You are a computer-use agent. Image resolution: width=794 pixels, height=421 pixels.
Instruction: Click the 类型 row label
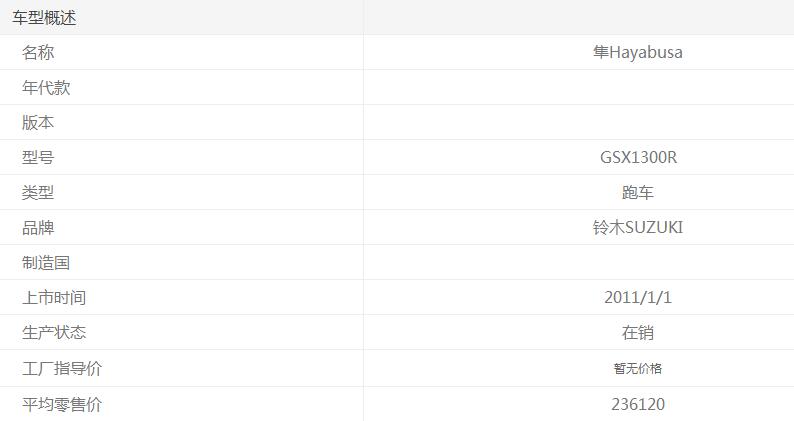(x=38, y=193)
